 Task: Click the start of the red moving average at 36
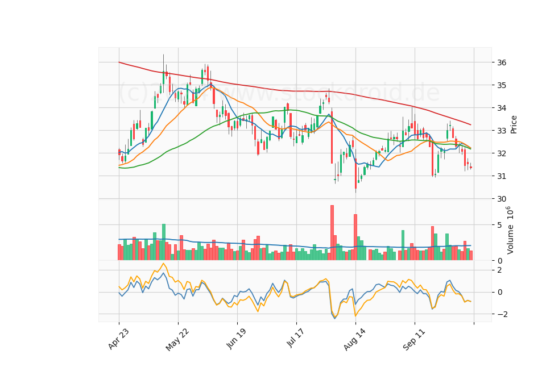[x=119, y=62]
